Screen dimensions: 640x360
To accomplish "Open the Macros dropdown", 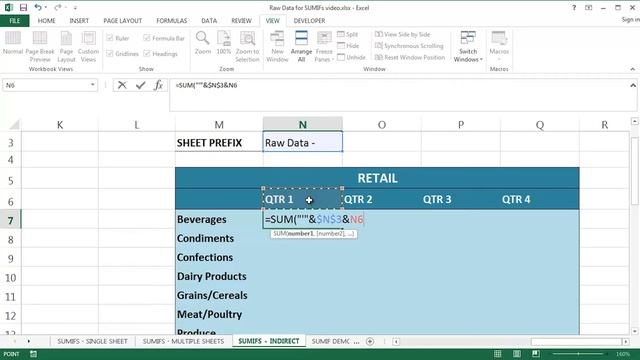I will tap(499, 46).
